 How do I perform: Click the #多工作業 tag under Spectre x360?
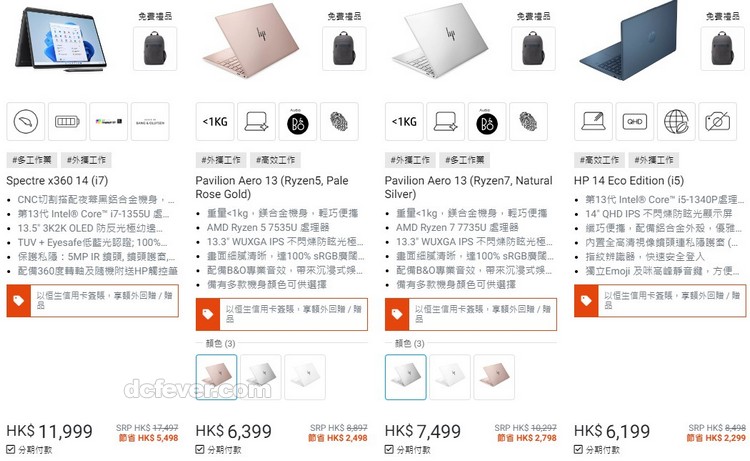click(x=32, y=160)
